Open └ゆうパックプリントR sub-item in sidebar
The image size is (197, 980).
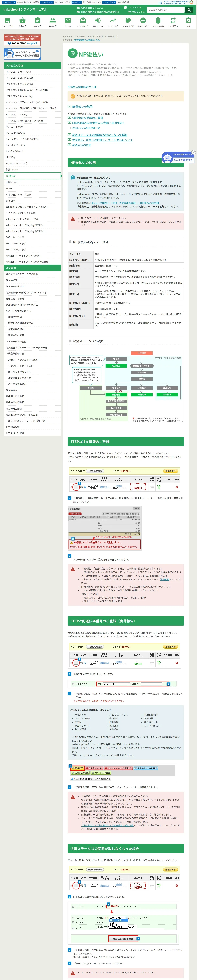pos(32,372)
